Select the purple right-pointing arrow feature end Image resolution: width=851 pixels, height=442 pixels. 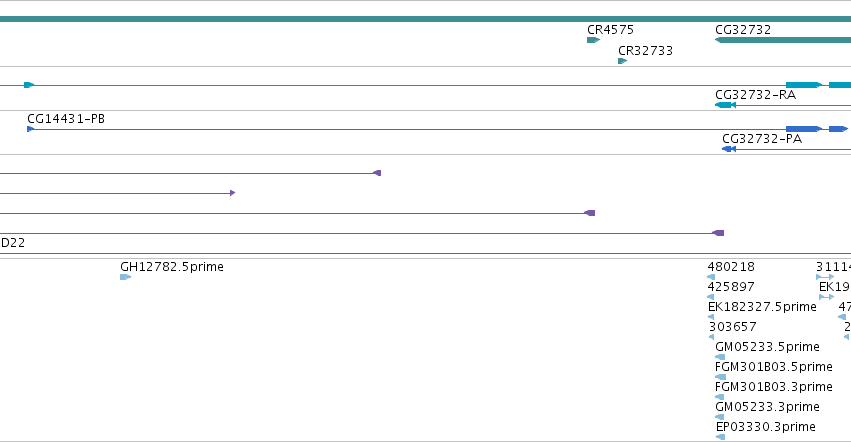pos(232,193)
